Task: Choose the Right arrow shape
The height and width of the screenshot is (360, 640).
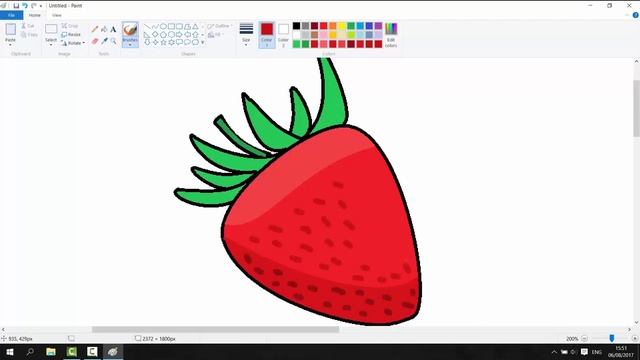Action: 179,34
